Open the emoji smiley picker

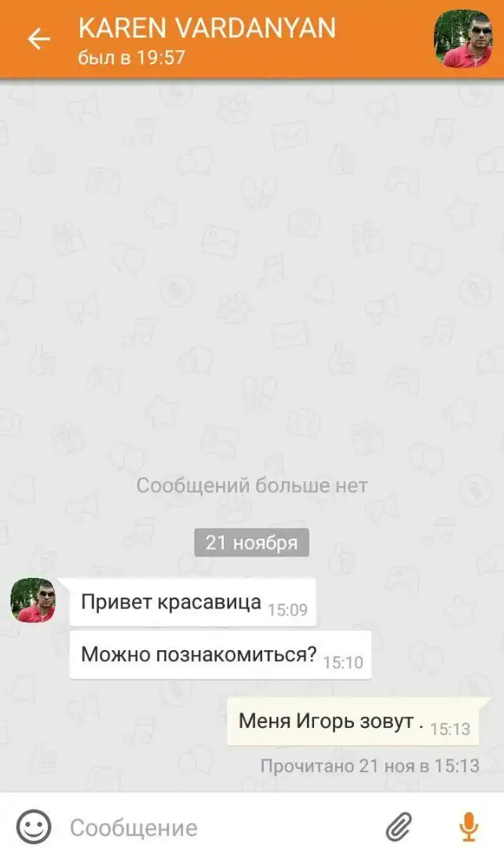click(34, 826)
